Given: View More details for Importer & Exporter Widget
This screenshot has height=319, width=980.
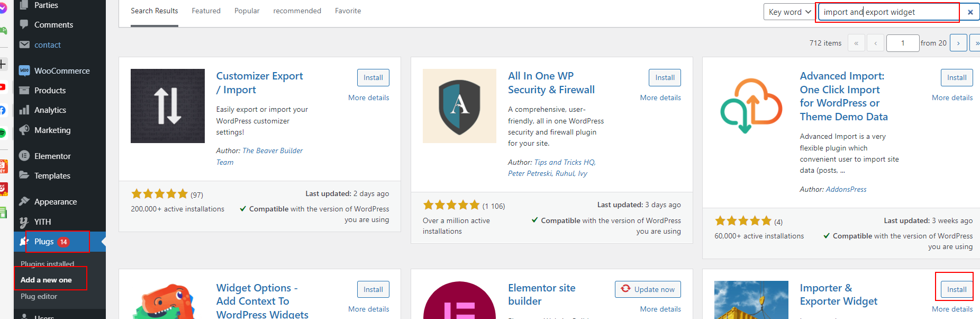Looking at the screenshot, I should tap(952, 309).
